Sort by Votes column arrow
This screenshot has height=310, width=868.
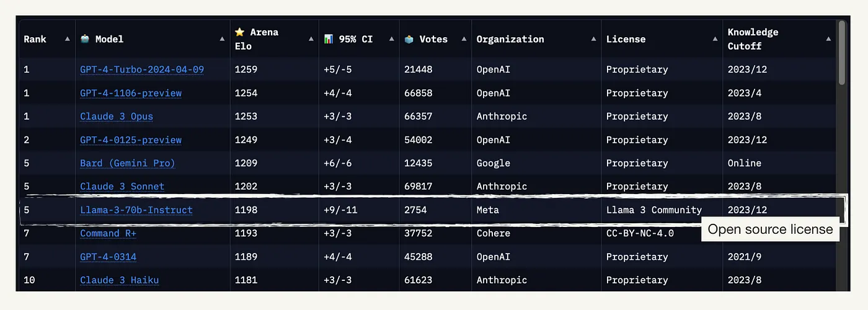click(x=464, y=39)
